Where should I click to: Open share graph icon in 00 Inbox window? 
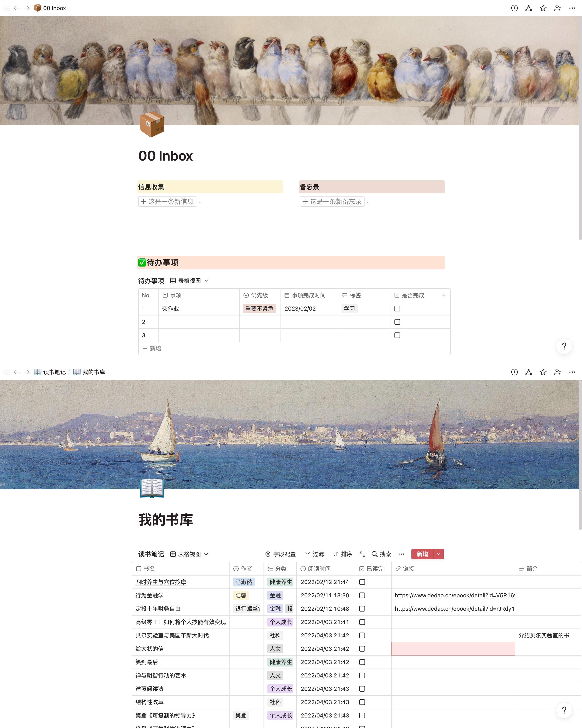[x=528, y=8]
